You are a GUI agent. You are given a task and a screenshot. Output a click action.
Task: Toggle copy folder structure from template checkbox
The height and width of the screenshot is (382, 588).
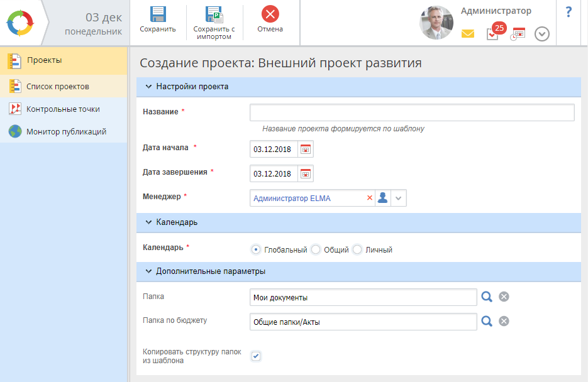pos(256,356)
